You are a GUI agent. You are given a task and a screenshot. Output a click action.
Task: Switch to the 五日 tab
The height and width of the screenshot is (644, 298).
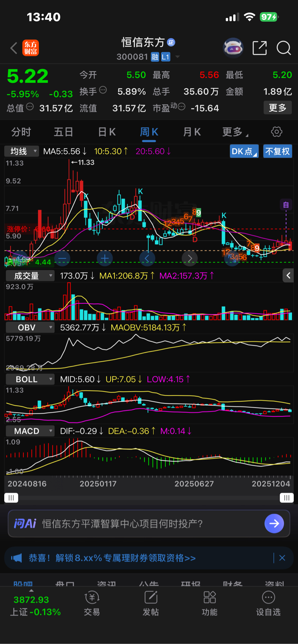(63, 132)
